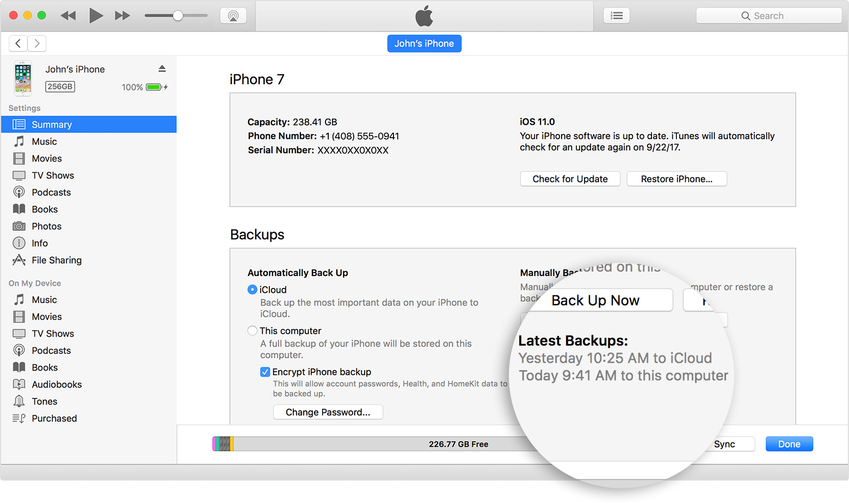The height and width of the screenshot is (504, 849).
Task: Click the Info icon in sidebar
Action: tap(19, 243)
